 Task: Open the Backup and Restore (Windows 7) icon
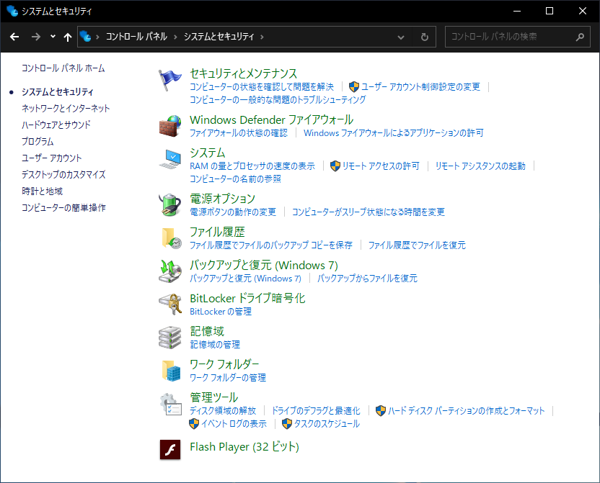(x=170, y=271)
